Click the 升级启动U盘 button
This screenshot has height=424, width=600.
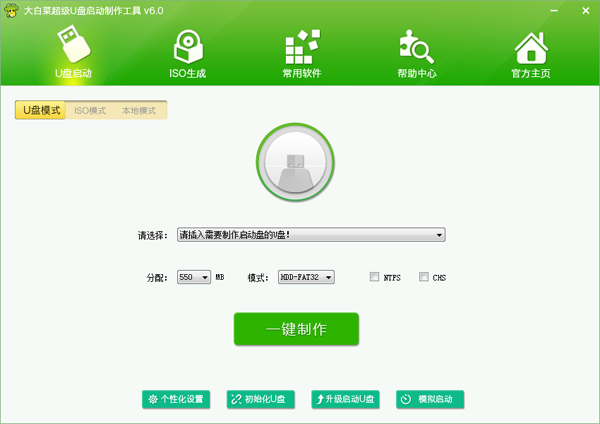point(346,399)
